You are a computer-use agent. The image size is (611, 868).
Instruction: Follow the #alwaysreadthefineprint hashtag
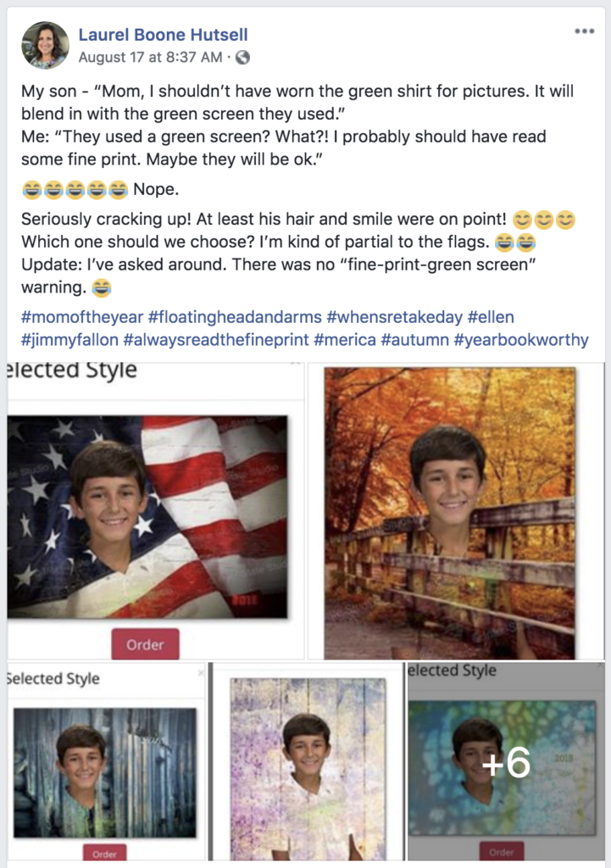pyautogui.click(x=216, y=339)
